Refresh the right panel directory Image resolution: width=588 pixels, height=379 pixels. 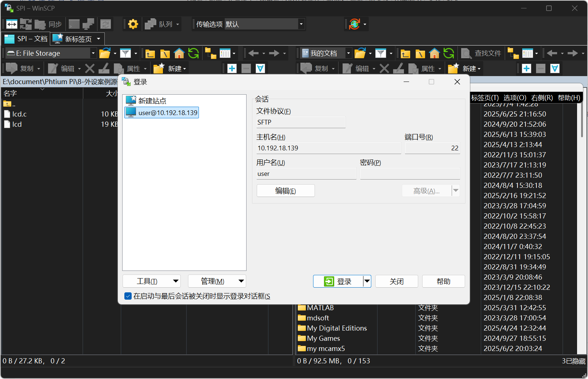449,53
